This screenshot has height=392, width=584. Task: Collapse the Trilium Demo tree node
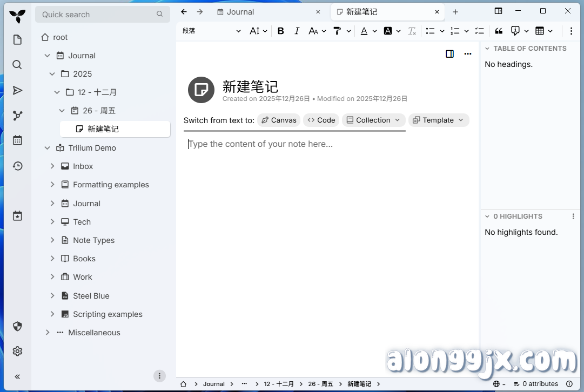(x=47, y=147)
